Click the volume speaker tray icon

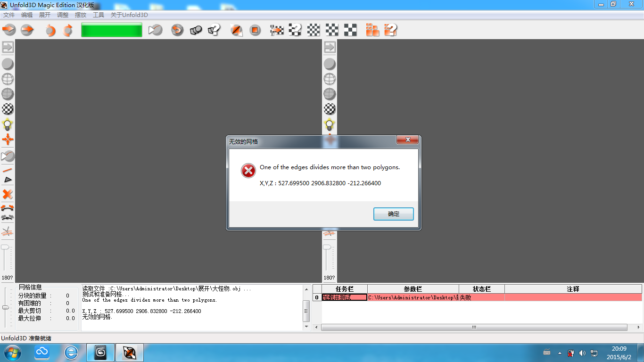pos(582,353)
